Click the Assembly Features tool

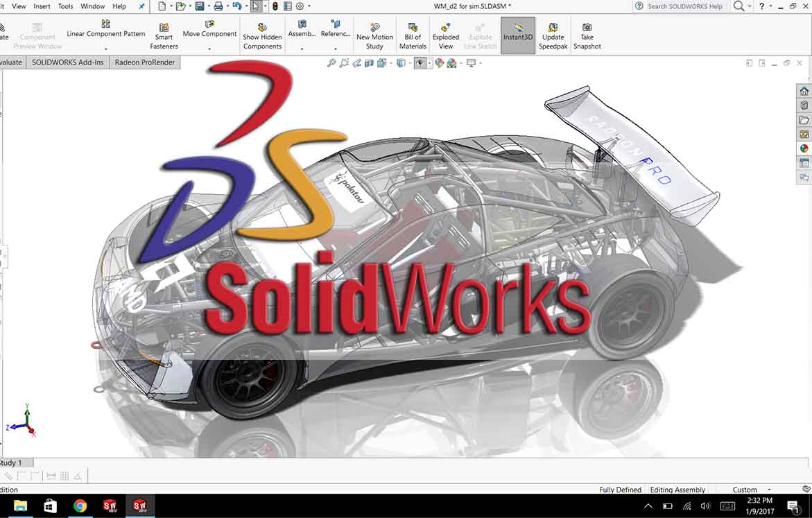tap(302, 29)
